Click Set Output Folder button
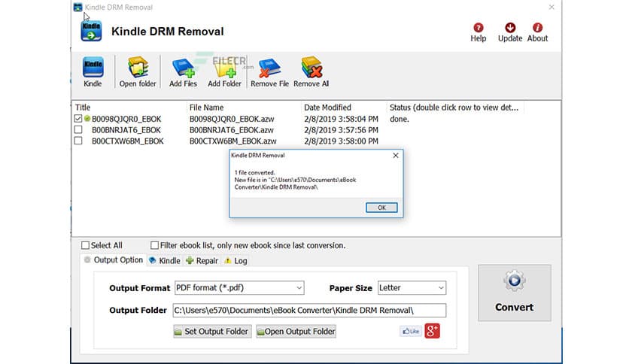The height and width of the screenshot is (364, 629). [x=212, y=332]
